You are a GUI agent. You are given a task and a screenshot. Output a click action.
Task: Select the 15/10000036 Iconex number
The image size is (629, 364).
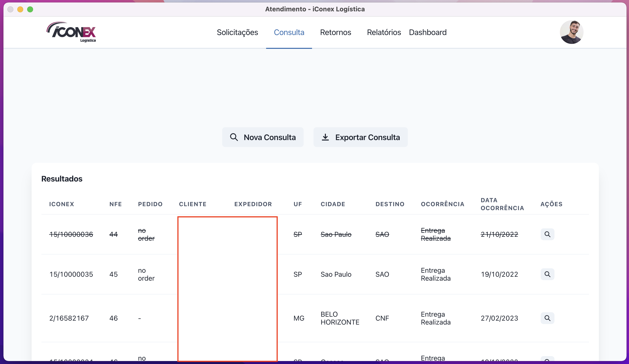tap(71, 234)
